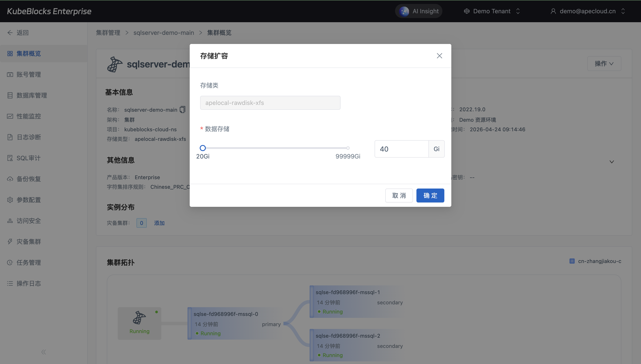
Task: Click the 取消 button
Action: point(399,195)
